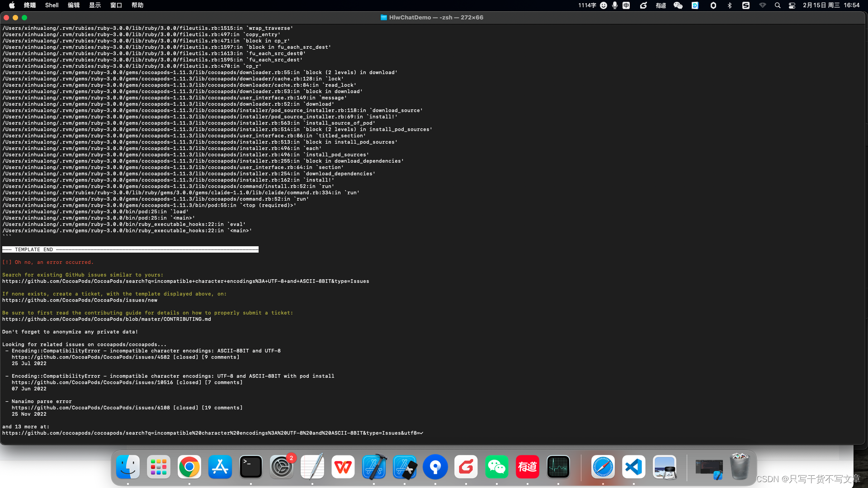Click "Don't forget to anonymize any private data!"
Viewport: 868px width, 488px height.
70,332
